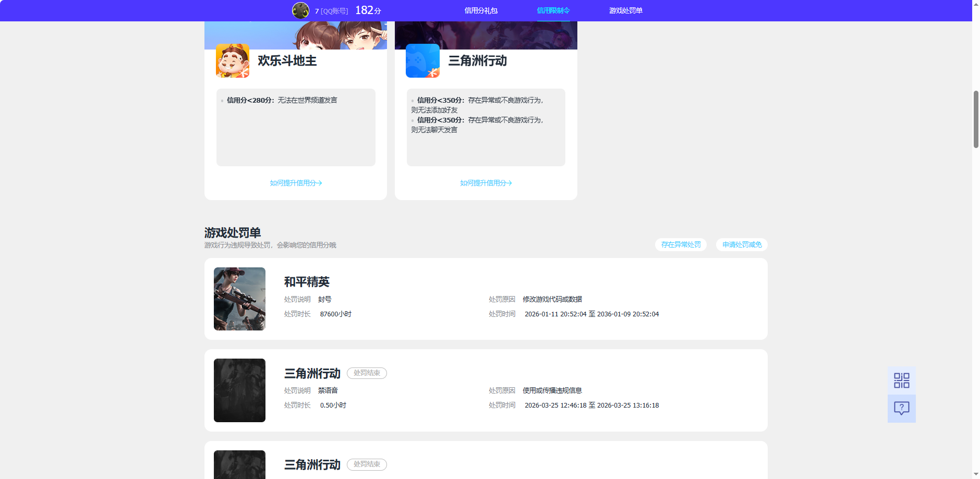
Task: Click the 182分 credit score text
Action: [x=368, y=10]
